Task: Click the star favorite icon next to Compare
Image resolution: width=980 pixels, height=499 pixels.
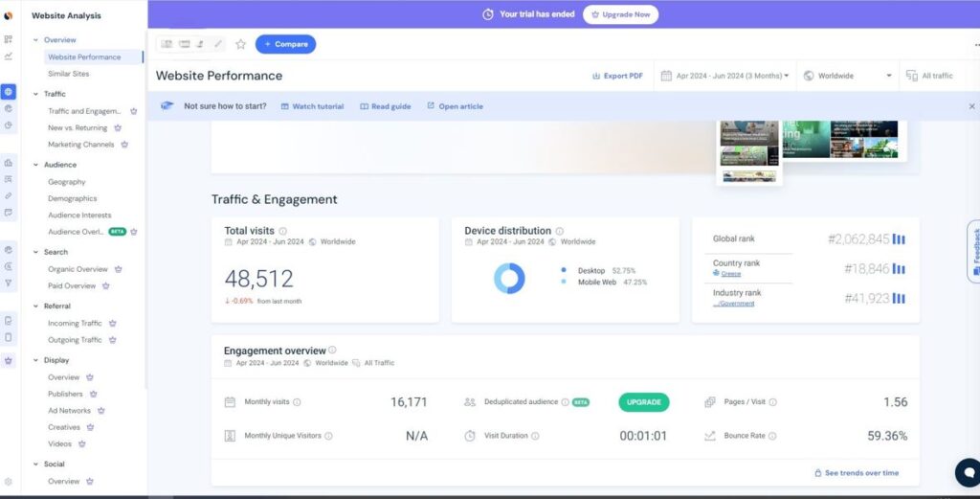Action: click(x=240, y=44)
